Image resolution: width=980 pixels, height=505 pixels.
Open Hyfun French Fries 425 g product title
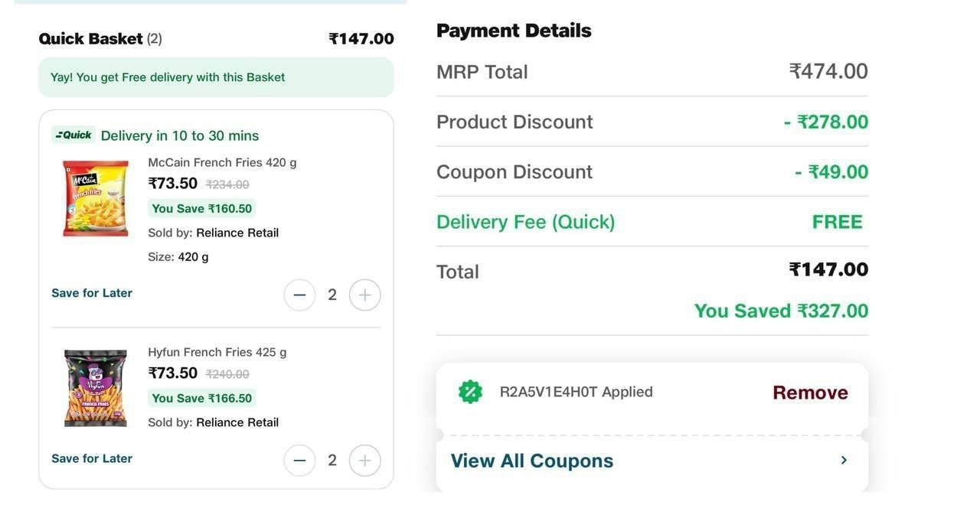(x=217, y=352)
